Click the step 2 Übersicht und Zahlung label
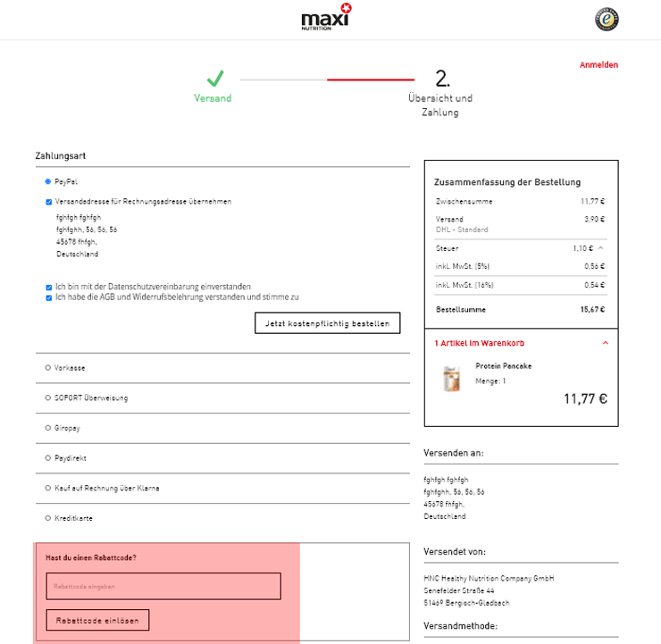Screen dimensions: 661x644 coord(440,105)
